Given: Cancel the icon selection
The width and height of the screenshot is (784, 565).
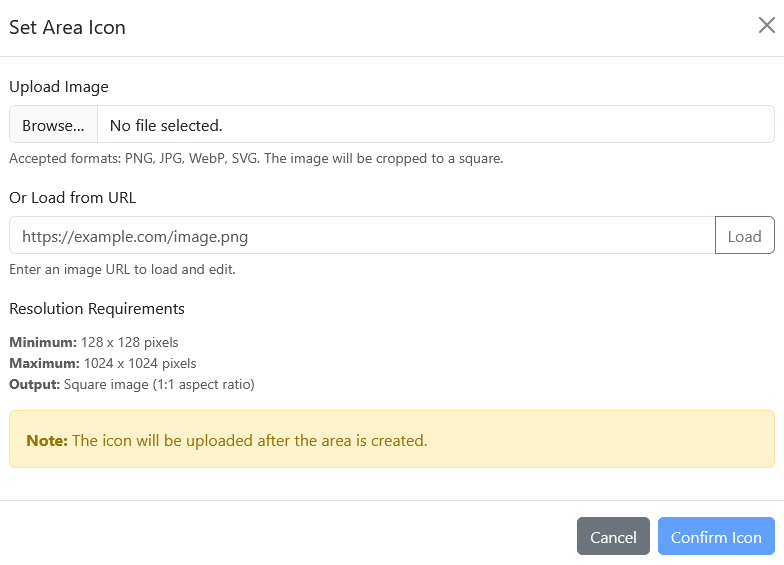Looking at the screenshot, I should point(613,537).
